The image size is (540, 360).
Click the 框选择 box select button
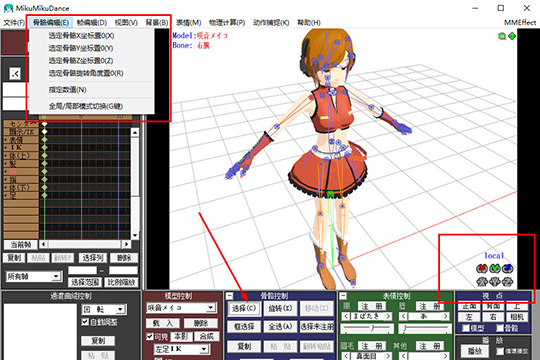pyautogui.click(x=244, y=327)
